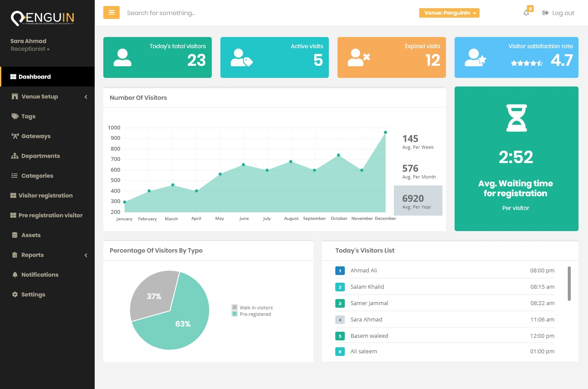Open Departments from the sidebar
This screenshot has width=588, height=389.
coord(40,156)
